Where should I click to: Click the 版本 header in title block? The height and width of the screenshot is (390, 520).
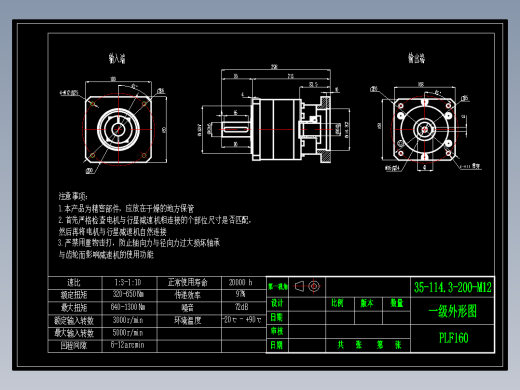367,303
